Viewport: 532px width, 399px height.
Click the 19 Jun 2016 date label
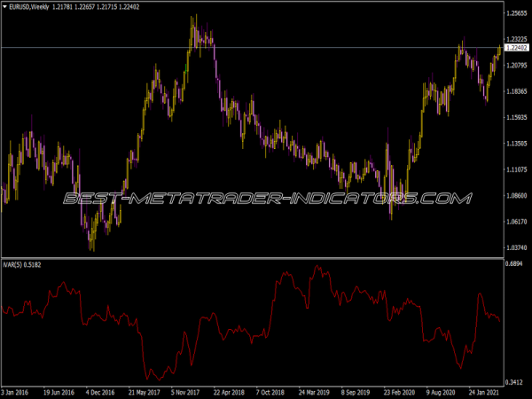(61, 390)
